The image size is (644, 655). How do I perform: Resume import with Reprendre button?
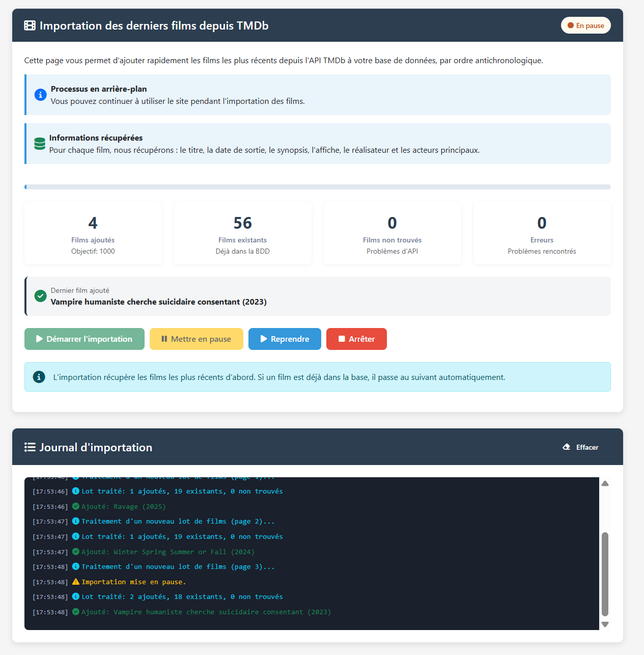[285, 339]
